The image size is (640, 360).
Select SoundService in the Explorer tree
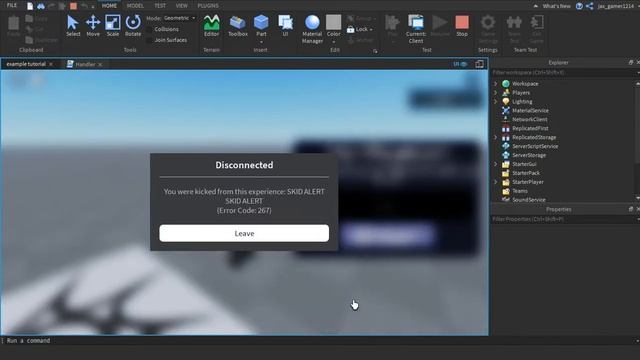[529, 200]
